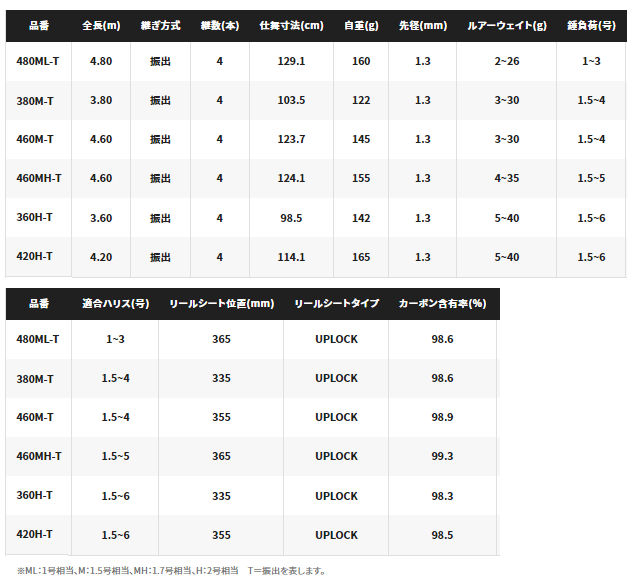Click the 適合ハリス(号) column header

pos(116,303)
